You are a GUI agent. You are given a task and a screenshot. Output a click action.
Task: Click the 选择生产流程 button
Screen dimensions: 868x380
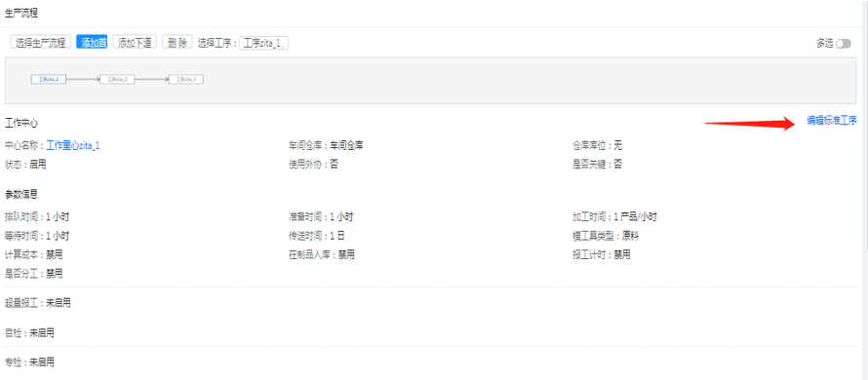point(40,43)
